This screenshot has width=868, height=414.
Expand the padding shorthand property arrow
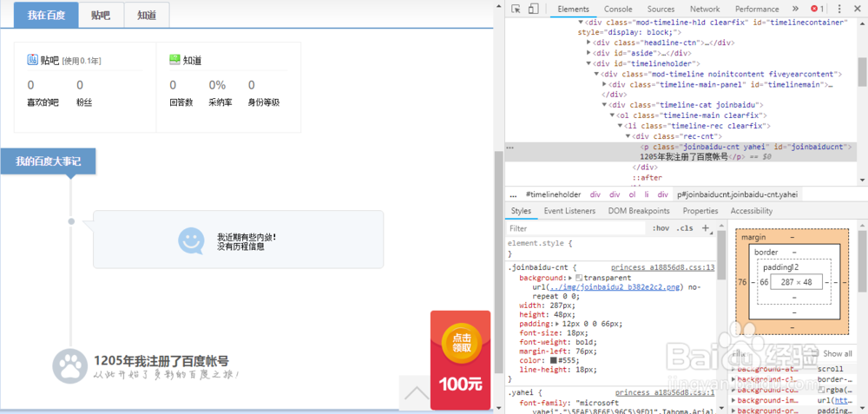556,323
